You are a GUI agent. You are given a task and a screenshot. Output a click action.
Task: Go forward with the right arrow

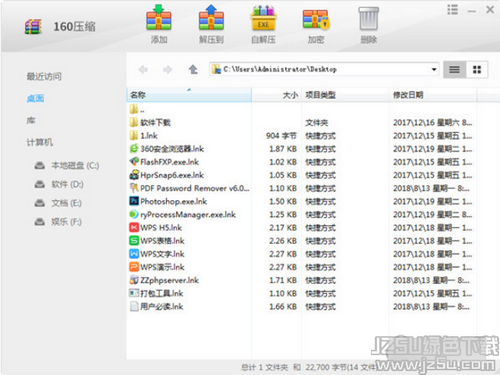pyautogui.click(x=168, y=70)
